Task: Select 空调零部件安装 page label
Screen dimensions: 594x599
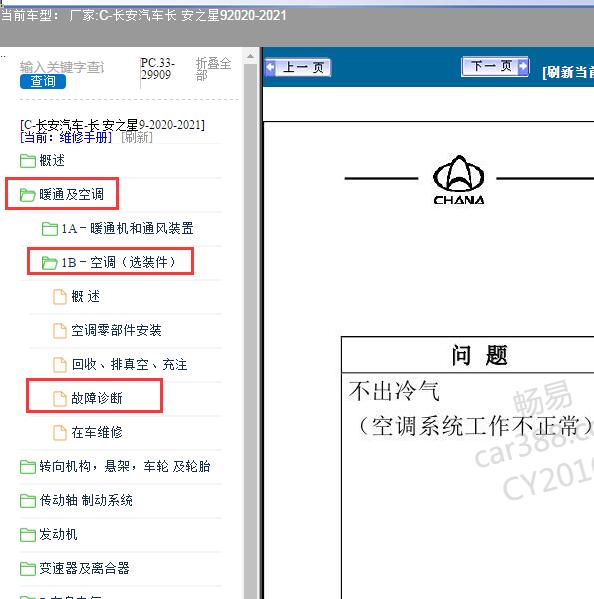Action: [117, 330]
